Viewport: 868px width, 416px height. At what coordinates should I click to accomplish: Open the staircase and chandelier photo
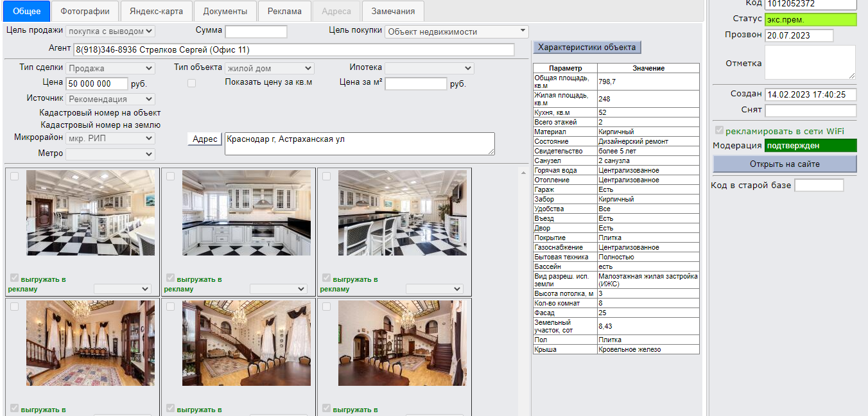click(247, 343)
